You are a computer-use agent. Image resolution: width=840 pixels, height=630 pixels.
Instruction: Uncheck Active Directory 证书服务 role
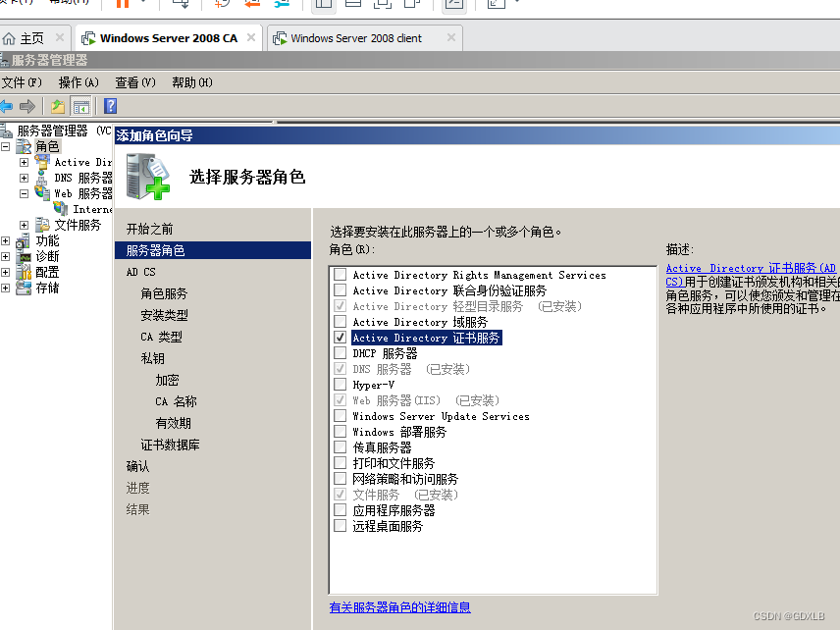point(340,338)
